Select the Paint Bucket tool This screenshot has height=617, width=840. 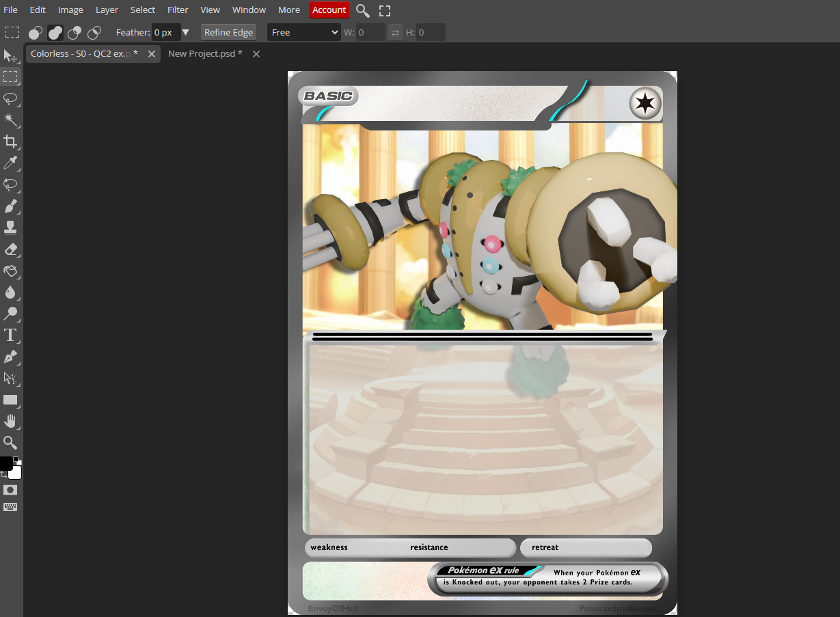click(10, 271)
